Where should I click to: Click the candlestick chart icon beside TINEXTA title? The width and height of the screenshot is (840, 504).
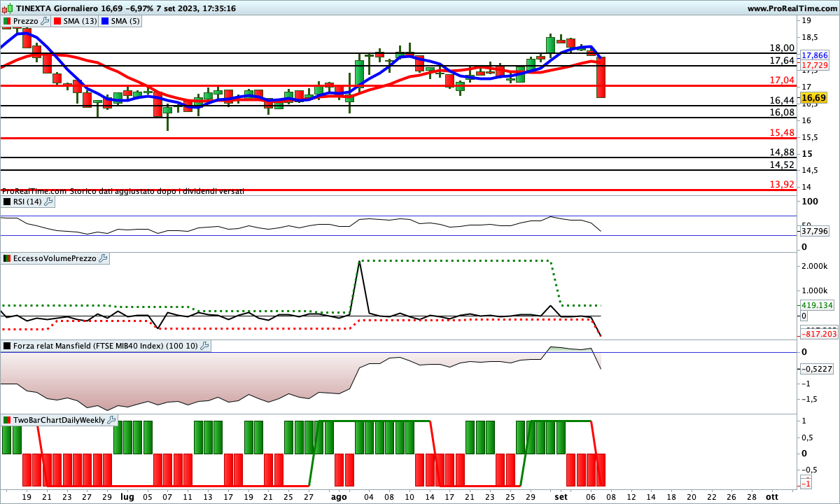[8, 8]
